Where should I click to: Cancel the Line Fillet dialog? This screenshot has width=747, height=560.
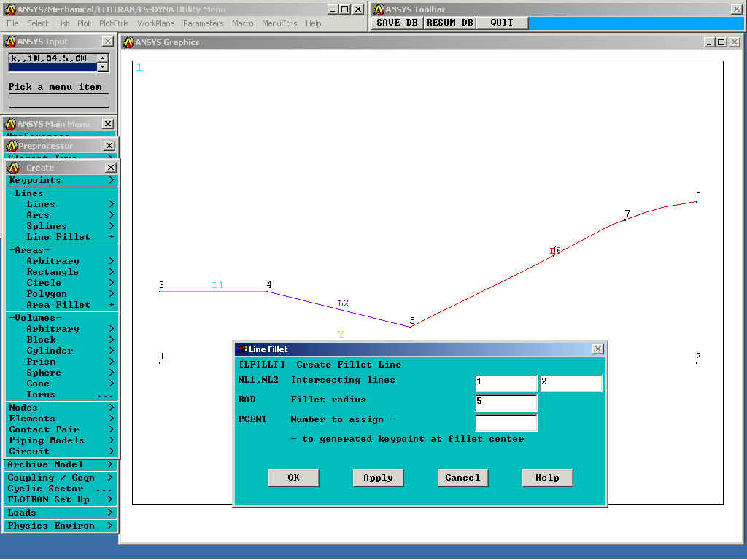coord(462,478)
